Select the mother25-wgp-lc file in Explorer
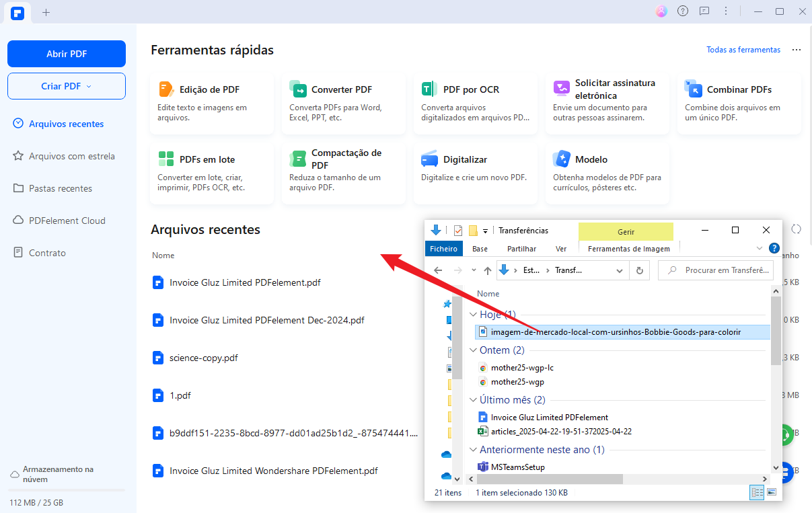Screen dimensions: 812x513 tap(522, 368)
